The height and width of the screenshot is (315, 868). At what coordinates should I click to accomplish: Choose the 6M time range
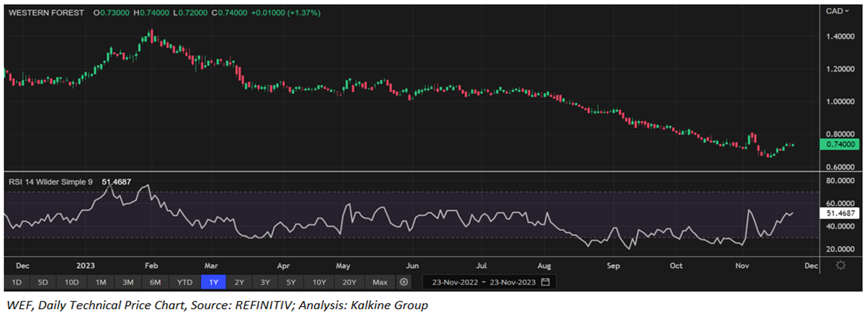pos(155,282)
